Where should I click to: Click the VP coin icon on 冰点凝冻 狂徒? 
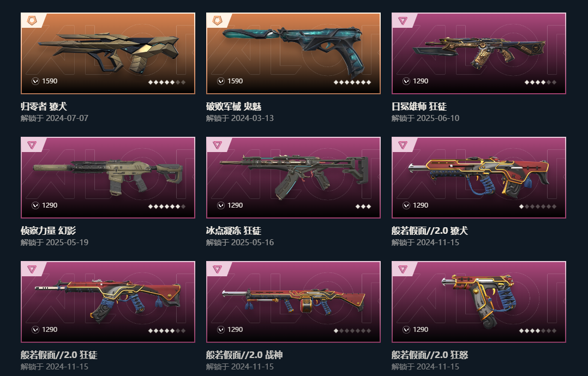[x=221, y=205]
